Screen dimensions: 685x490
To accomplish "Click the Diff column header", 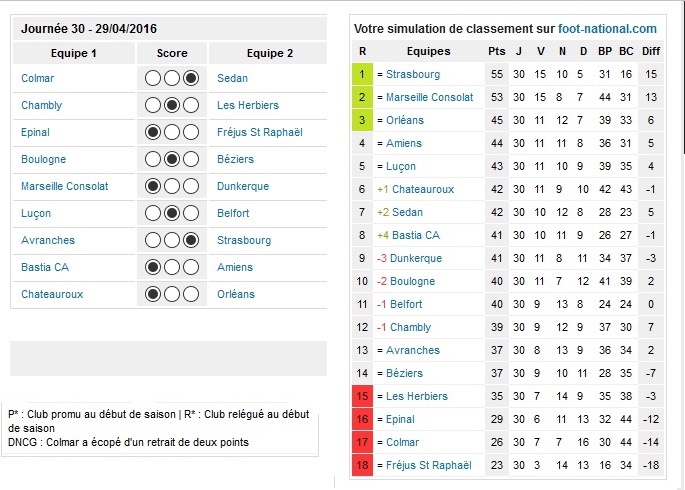I will pyautogui.click(x=651, y=51).
